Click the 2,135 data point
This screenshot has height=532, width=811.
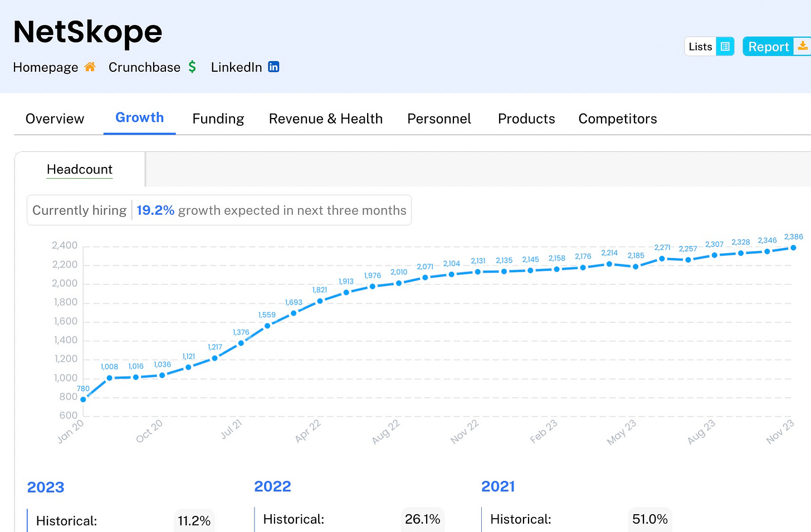[504, 272]
